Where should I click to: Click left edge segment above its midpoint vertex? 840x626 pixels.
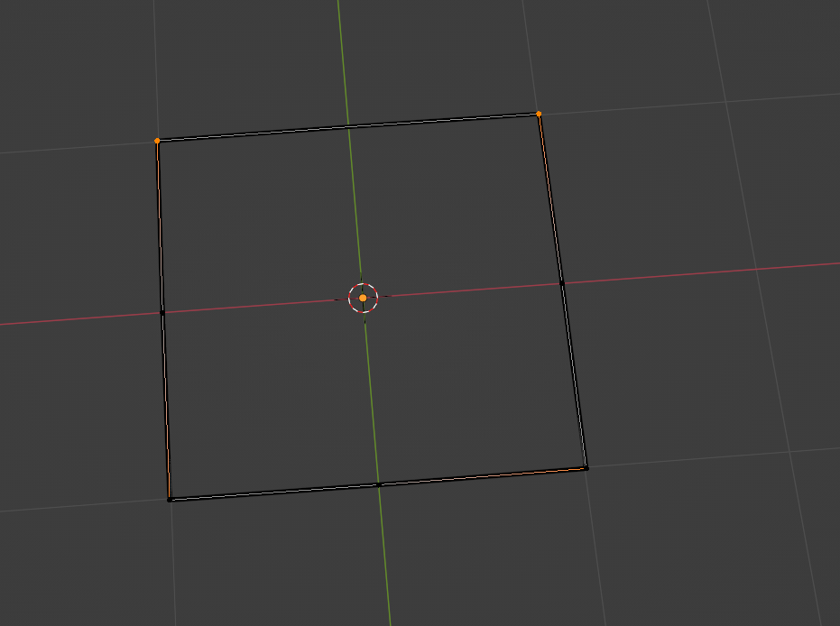[x=160, y=226]
